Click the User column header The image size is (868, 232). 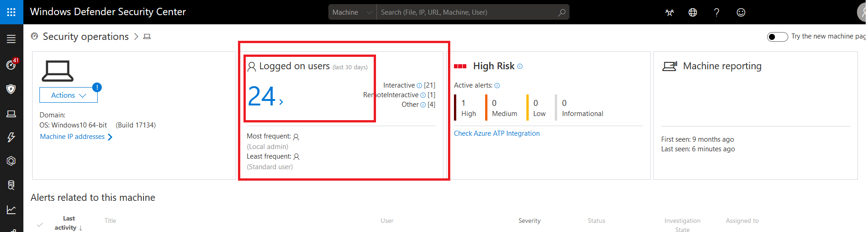coord(387,221)
